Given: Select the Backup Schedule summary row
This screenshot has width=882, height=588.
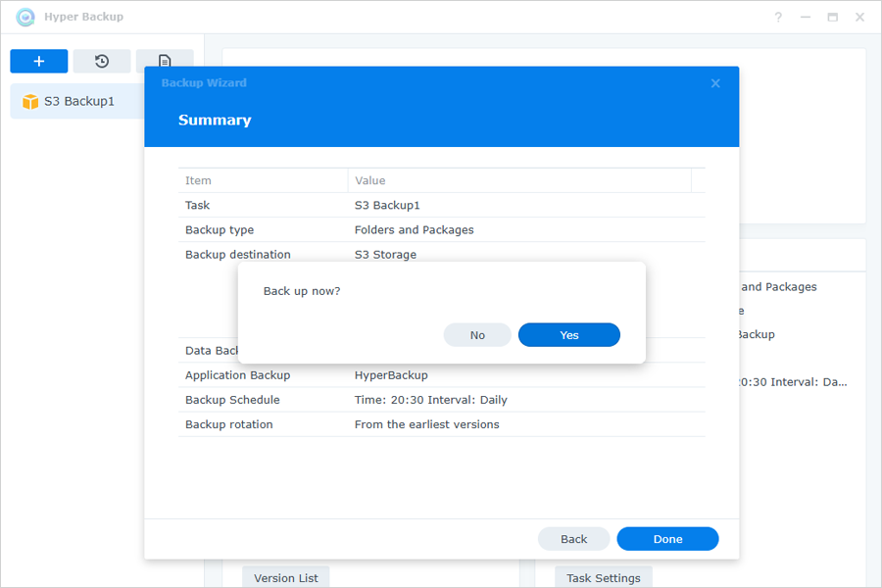Looking at the screenshot, I should 442,400.
